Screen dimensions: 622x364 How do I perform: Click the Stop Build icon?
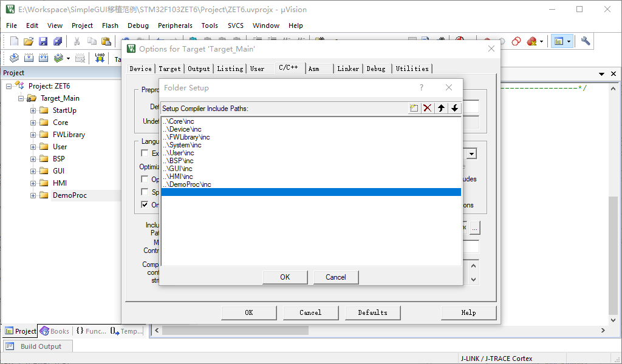pyautogui.click(x=80, y=58)
